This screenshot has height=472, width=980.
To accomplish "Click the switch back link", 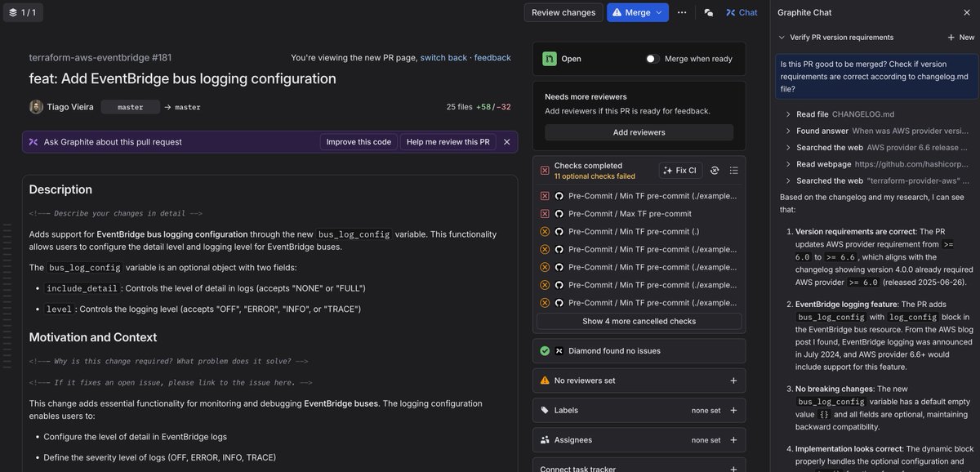I will (x=443, y=58).
